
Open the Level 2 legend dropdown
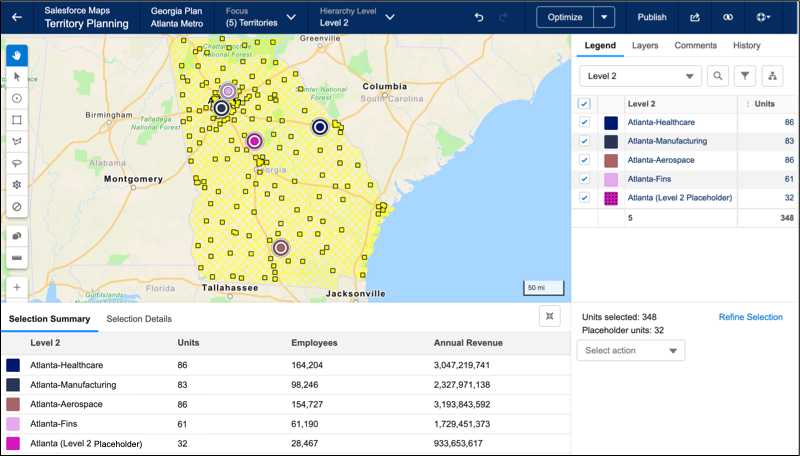point(640,76)
